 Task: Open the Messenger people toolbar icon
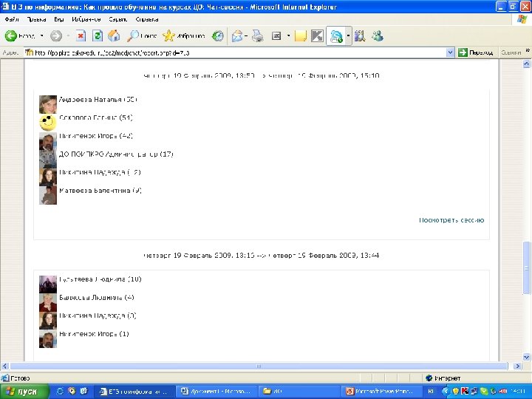pos(377,35)
